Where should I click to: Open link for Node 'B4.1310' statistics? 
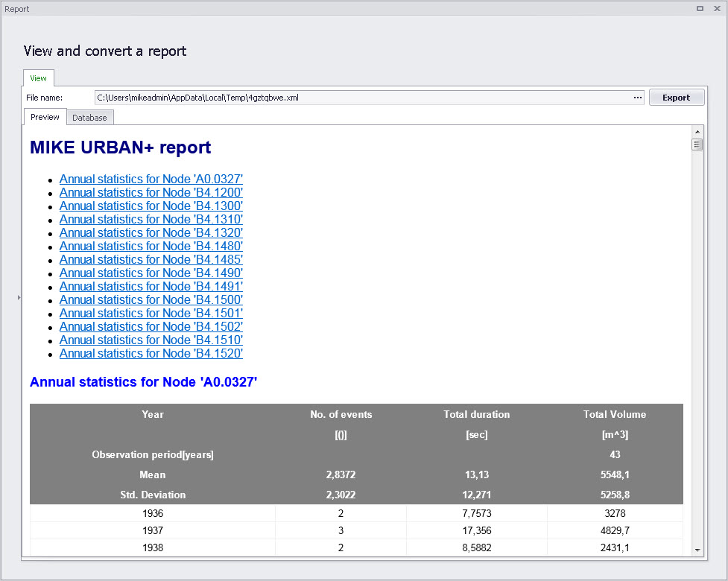click(151, 220)
